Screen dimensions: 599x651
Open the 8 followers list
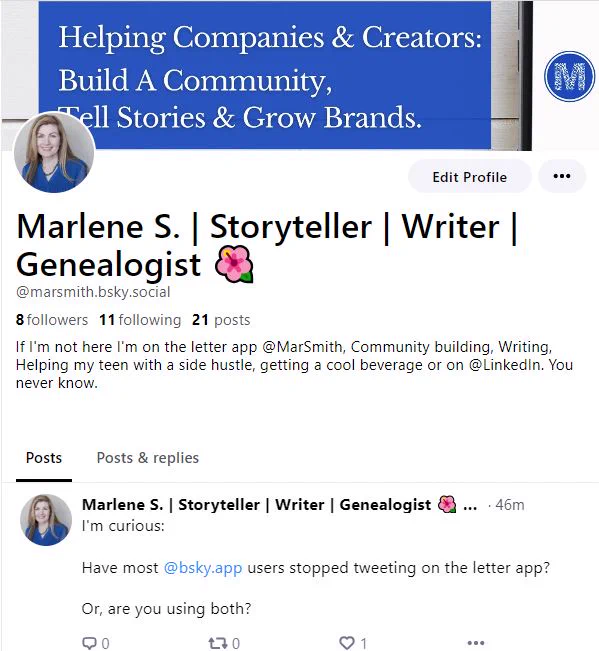pos(52,320)
